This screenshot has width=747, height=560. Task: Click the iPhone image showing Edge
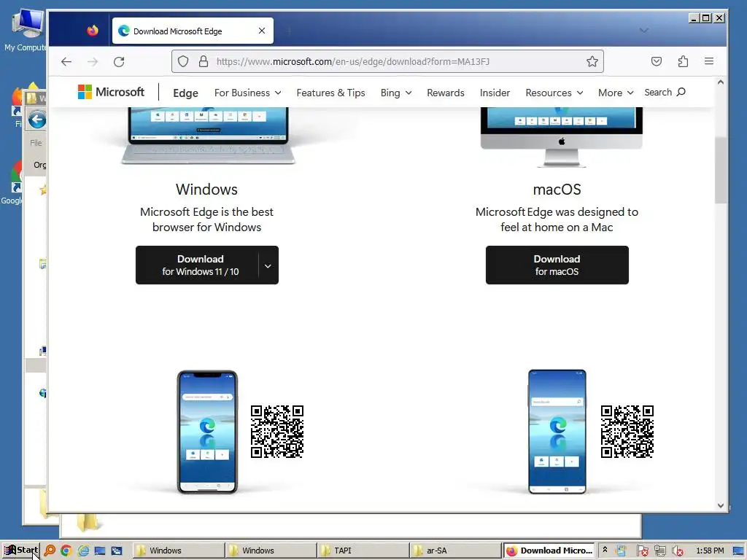pyautogui.click(x=207, y=432)
